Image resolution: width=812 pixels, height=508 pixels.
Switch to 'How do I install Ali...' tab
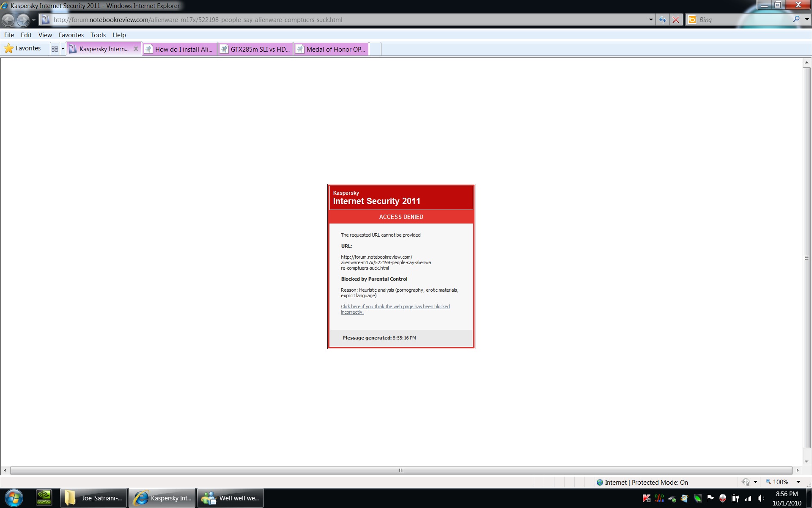pos(180,49)
